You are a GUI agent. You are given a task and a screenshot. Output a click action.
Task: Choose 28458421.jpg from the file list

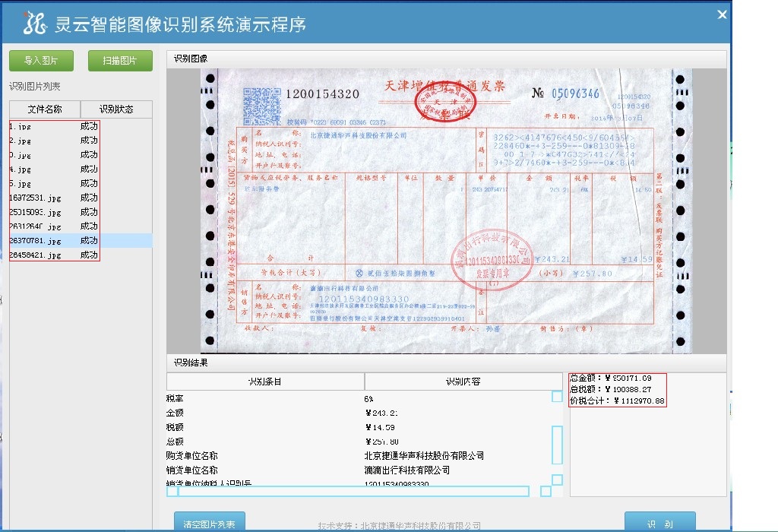click(35, 255)
